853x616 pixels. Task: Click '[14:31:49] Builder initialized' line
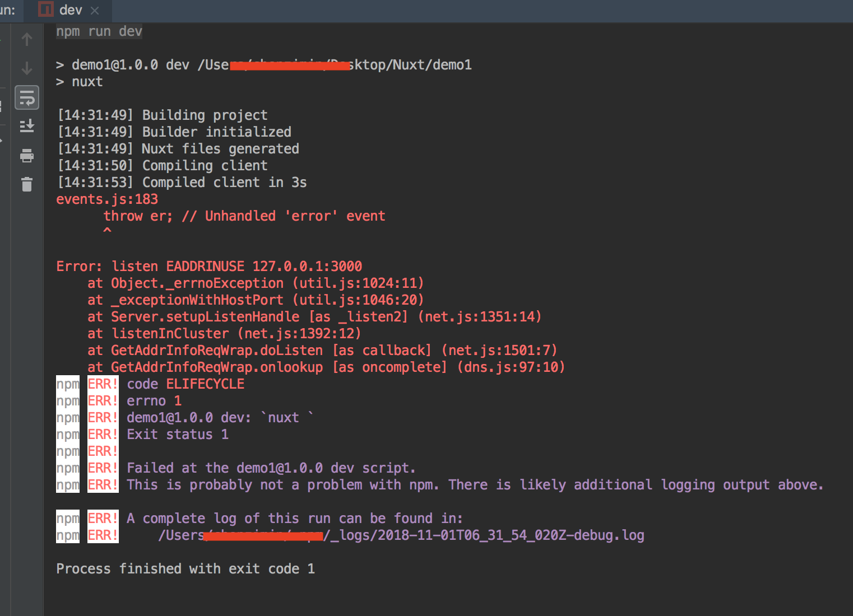[174, 132]
